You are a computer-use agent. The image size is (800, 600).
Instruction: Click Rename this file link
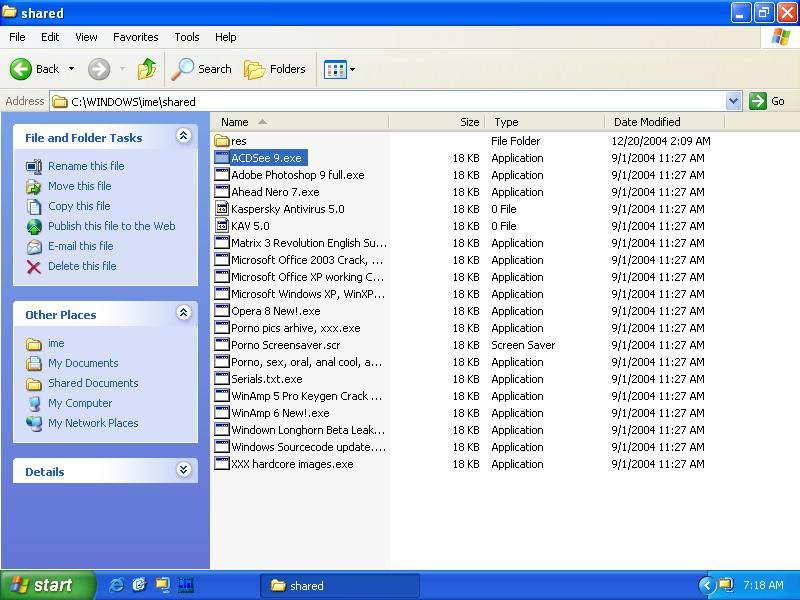pyautogui.click(x=86, y=166)
